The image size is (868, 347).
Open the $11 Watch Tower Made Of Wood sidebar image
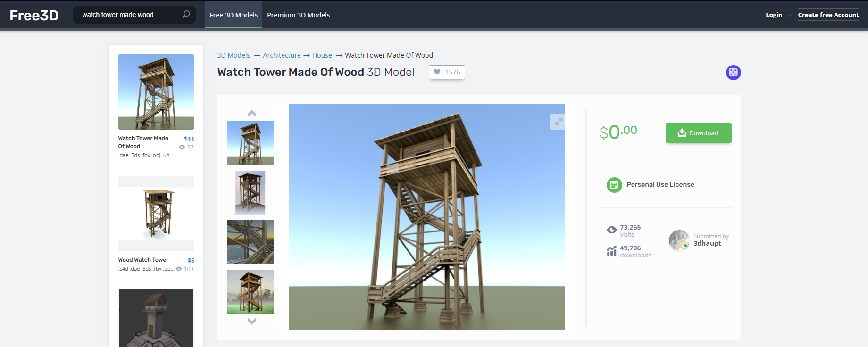[156, 92]
